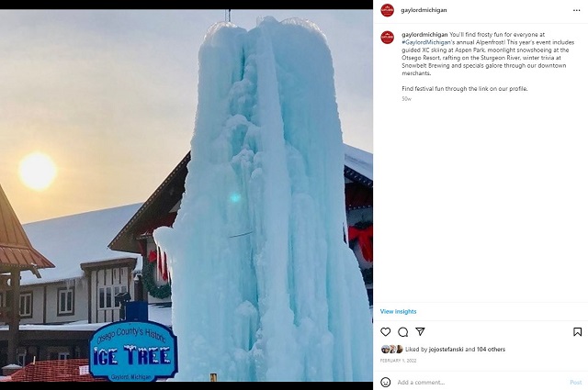Share the post with the paper plane icon

(420, 331)
